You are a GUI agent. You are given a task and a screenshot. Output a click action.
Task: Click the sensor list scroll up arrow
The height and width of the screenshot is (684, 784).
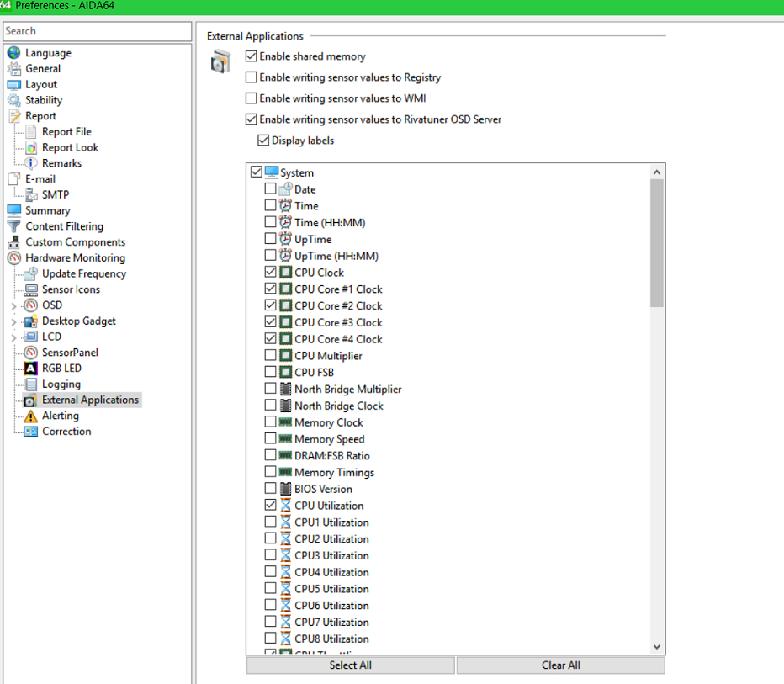[x=657, y=172]
